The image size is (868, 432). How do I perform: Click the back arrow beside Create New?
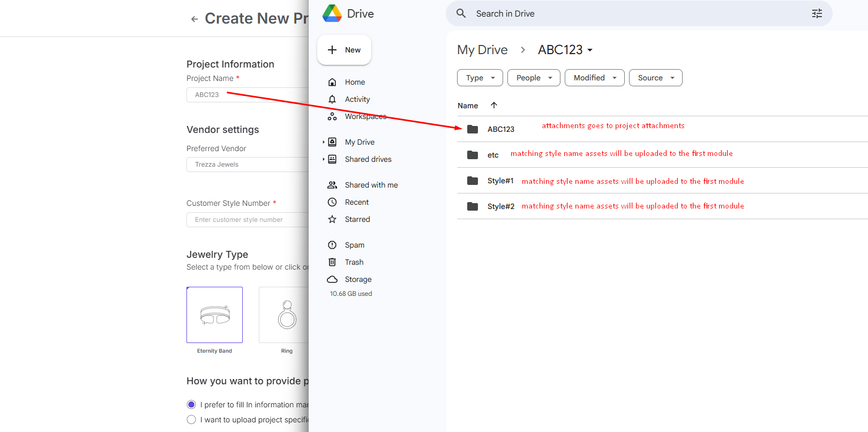tap(194, 19)
